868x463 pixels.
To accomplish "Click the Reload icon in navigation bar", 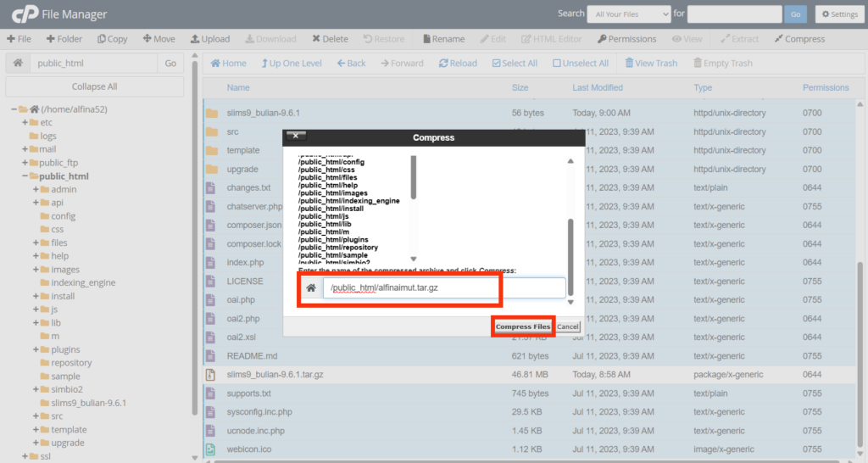I will [x=443, y=64].
